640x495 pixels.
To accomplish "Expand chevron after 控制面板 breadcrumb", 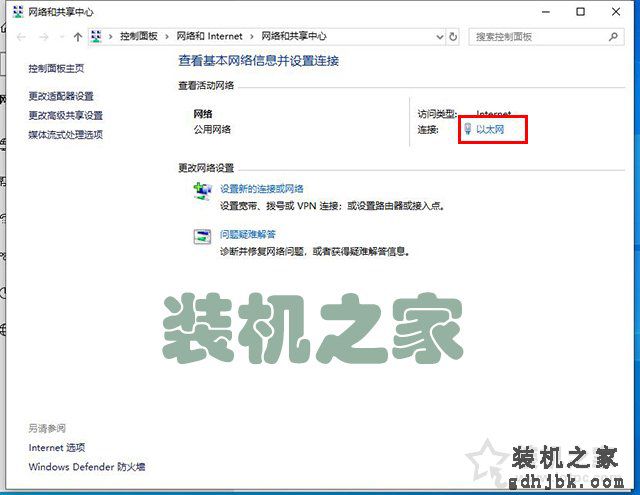I will click(x=167, y=37).
